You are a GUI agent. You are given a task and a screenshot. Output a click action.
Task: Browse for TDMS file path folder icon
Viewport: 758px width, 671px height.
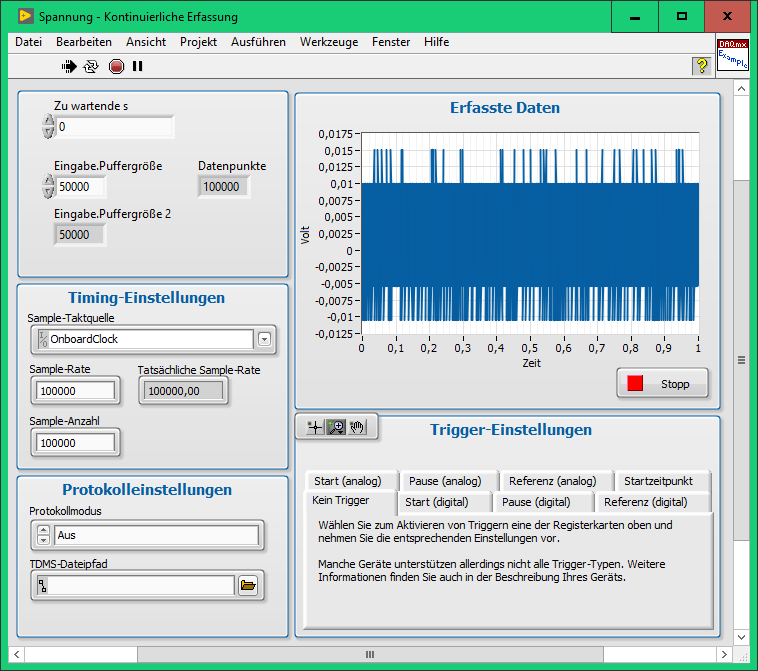point(249,585)
